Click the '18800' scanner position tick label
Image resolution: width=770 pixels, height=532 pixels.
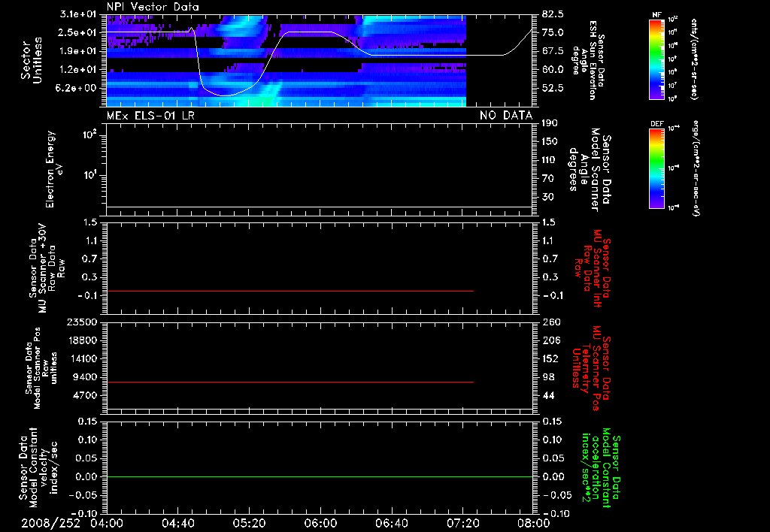click(81, 340)
